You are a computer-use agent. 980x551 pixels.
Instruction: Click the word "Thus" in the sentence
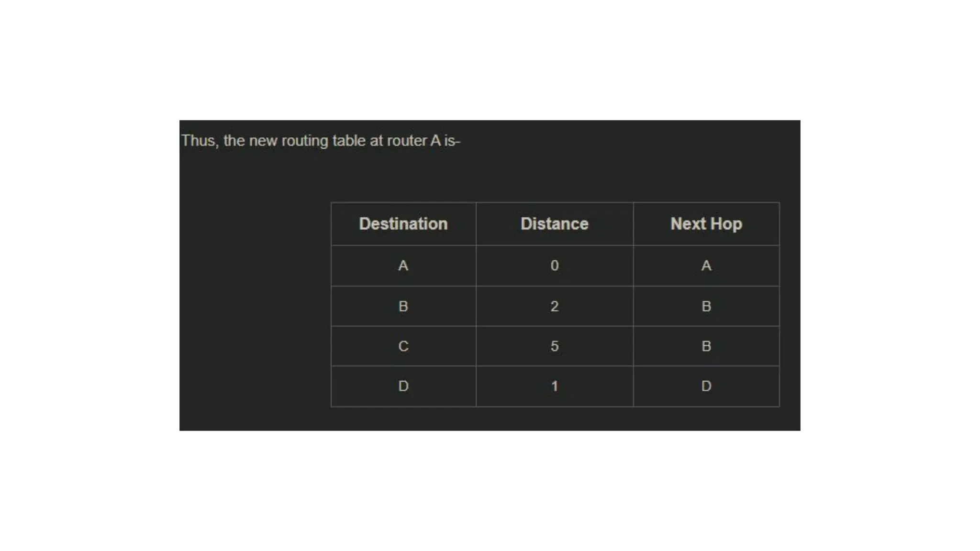click(x=199, y=141)
